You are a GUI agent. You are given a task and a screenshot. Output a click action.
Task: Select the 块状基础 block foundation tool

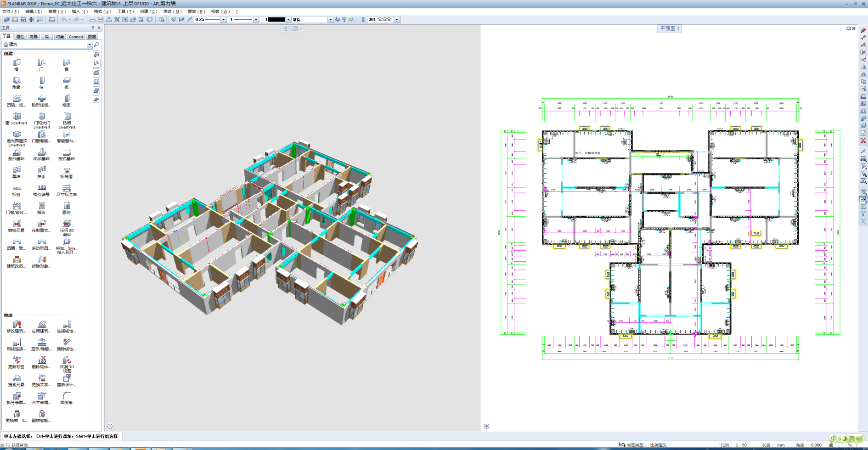click(x=41, y=154)
